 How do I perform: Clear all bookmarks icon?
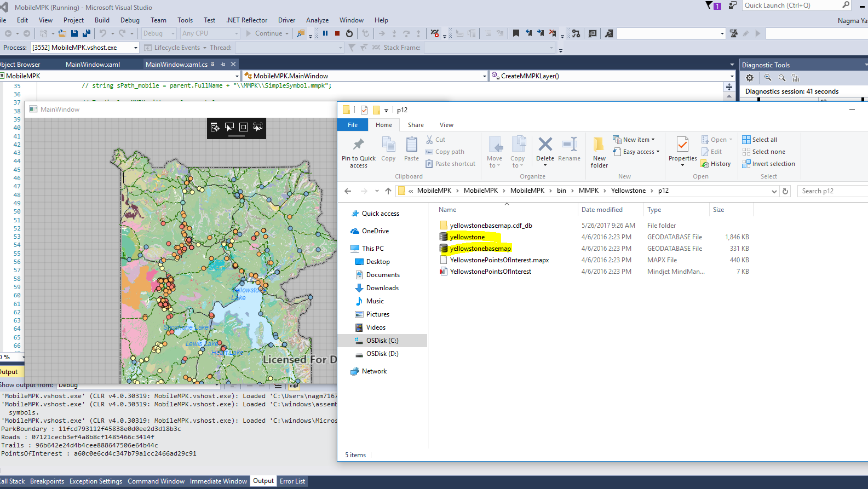pyautogui.click(x=553, y=33)
